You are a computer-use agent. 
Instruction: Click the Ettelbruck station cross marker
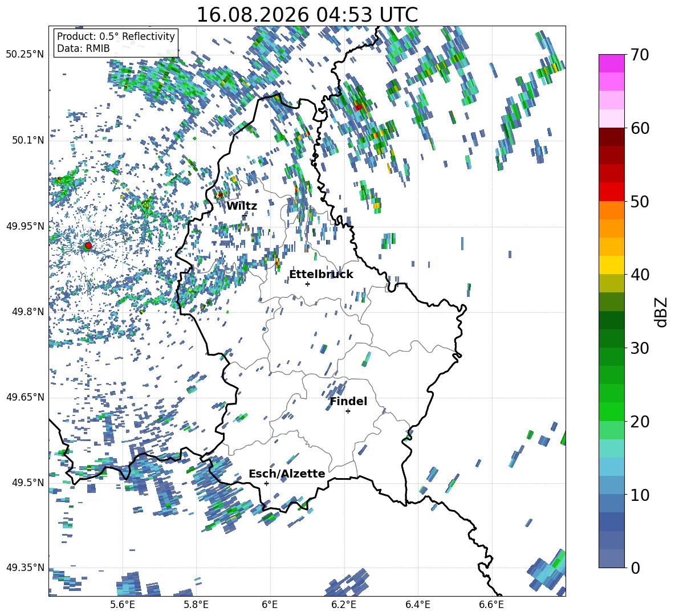(307, 284)
